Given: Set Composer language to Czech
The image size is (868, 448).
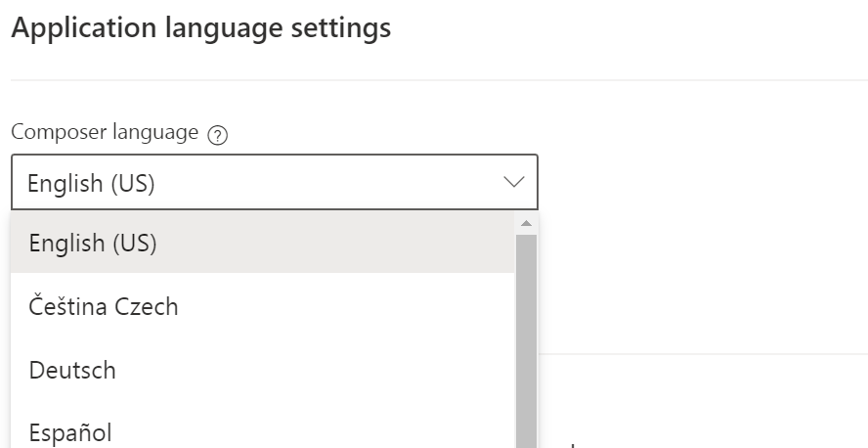Looking at the screenshot, I should 104,307.
